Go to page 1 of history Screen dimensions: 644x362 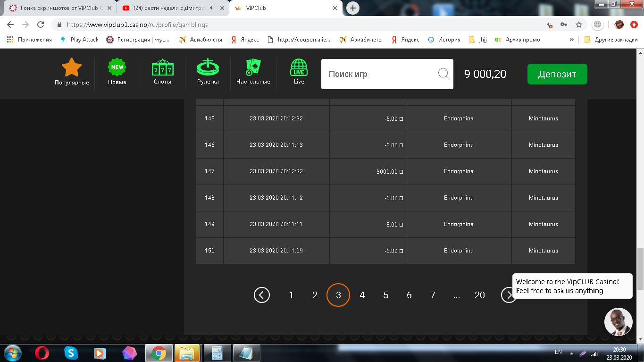coord(291,295)
